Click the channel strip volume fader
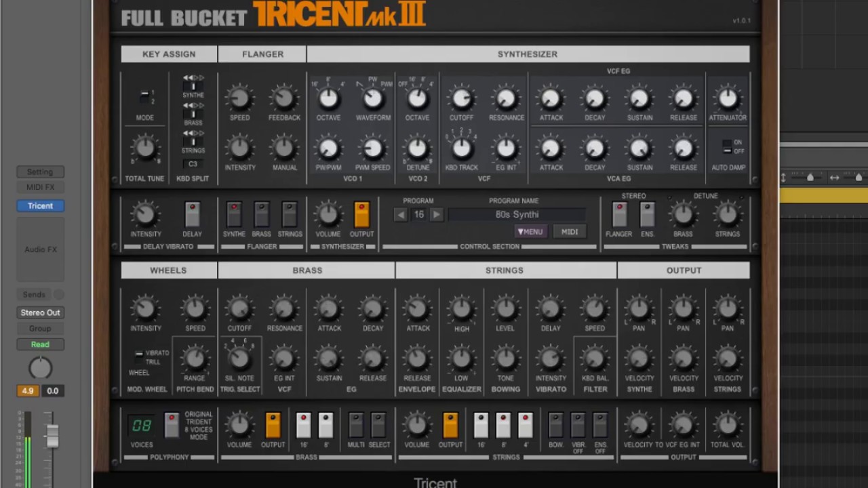 pyautogui.click(x=52, y=435)
